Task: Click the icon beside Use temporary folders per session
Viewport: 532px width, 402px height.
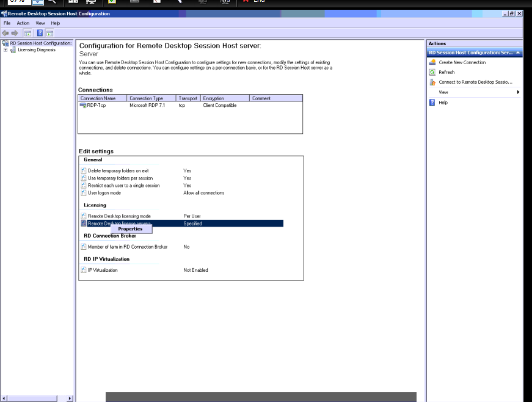Action: pos(84,178)
